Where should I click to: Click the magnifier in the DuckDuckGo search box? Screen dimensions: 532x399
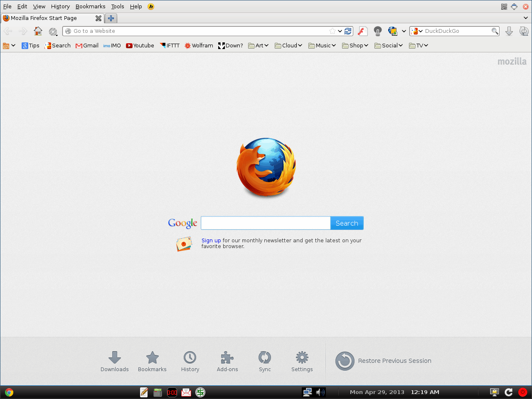tap(495, 31)
